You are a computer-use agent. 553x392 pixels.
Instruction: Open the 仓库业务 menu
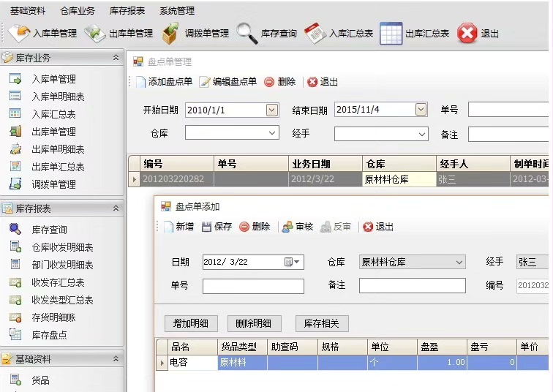pos(78,11)
